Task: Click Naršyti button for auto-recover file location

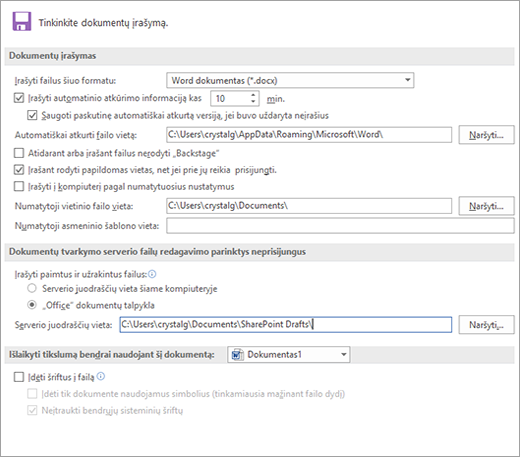Action: (486, 135)
